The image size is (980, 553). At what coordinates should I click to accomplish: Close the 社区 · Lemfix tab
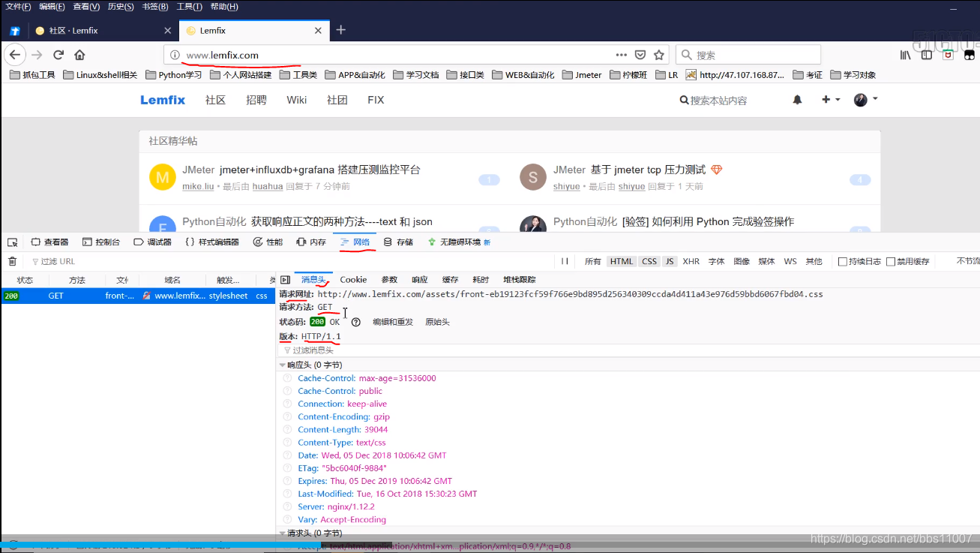169,31
